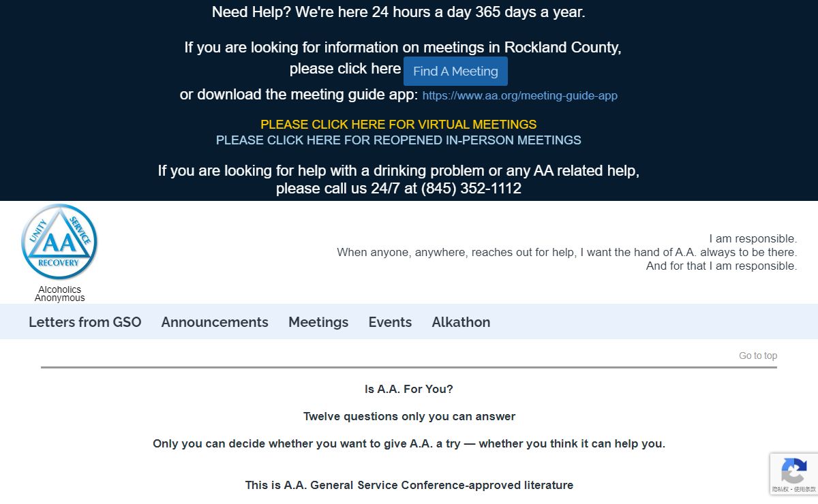
Task: Click 'meetings in Rockland County' text line
Action: pos(403,48)
